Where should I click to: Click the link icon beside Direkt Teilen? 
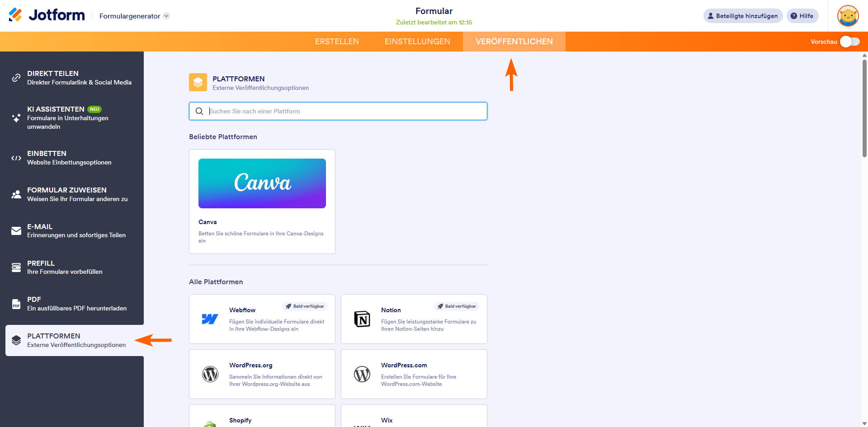coord(16,78)
